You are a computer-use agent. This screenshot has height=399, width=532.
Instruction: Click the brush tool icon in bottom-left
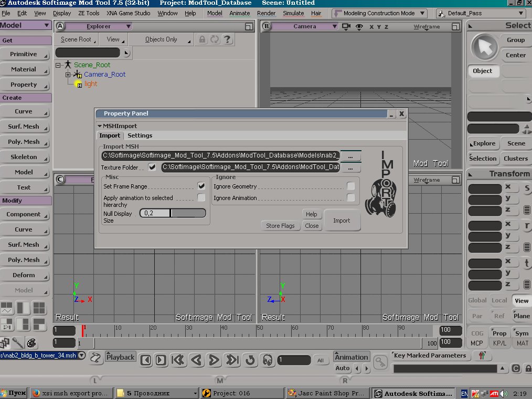(x=18, y=343)
